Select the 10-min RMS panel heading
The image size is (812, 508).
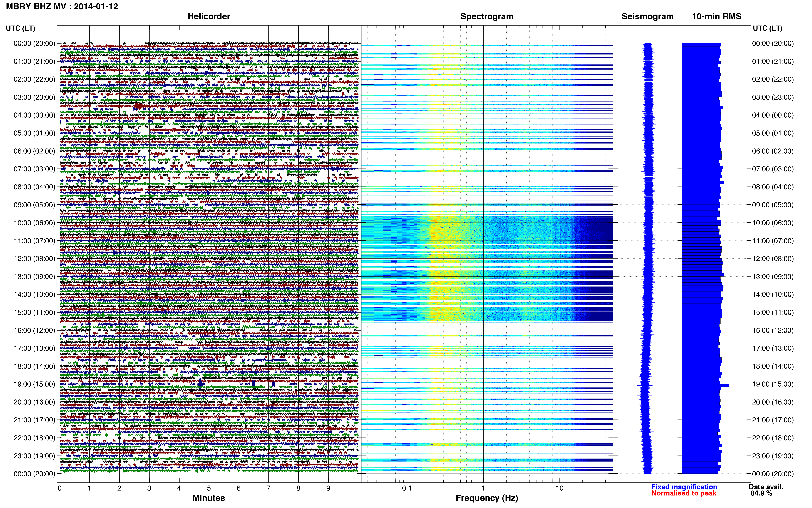click(716, 16)
